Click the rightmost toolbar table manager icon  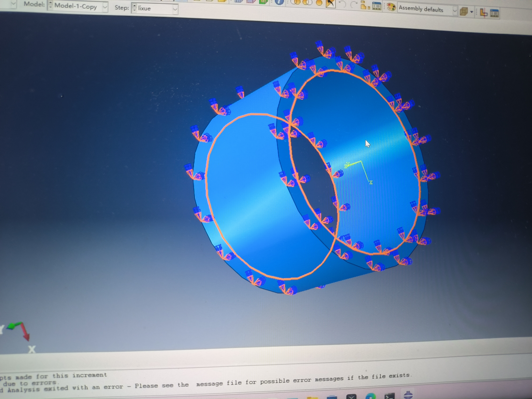[494, 13]
